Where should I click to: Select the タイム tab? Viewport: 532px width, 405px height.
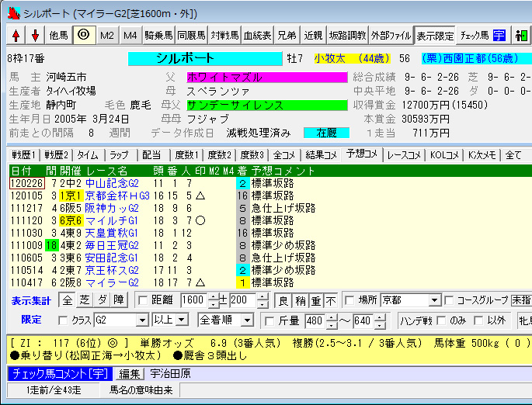pyautogui.click(x=88, y=154)
